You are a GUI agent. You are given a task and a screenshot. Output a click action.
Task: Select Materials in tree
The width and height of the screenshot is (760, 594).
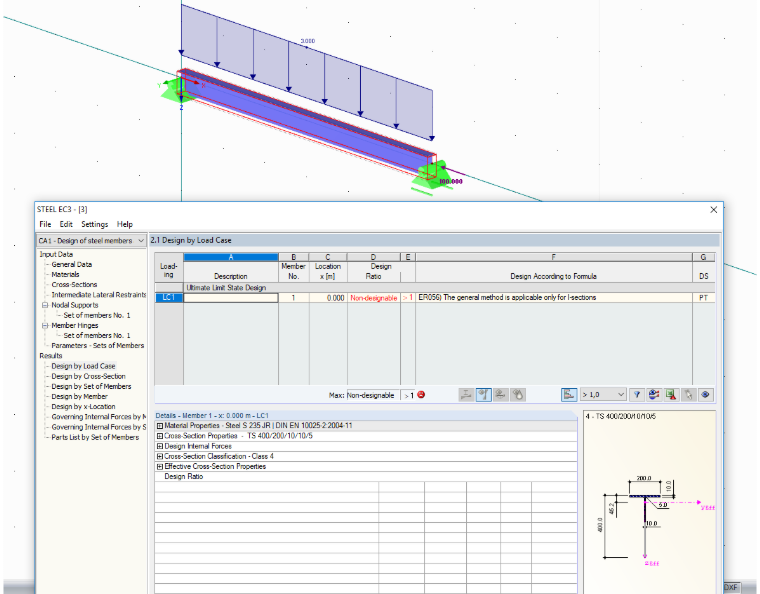click(65, 274)
